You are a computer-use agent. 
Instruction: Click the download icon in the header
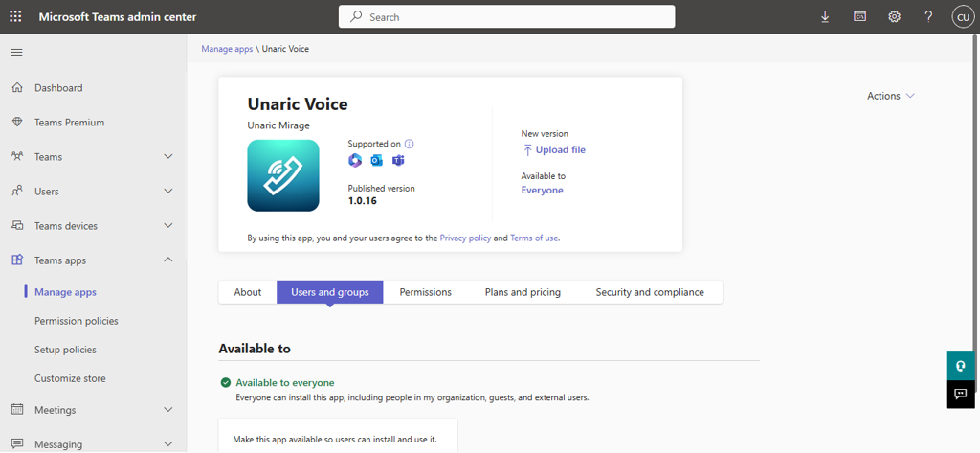825,17
